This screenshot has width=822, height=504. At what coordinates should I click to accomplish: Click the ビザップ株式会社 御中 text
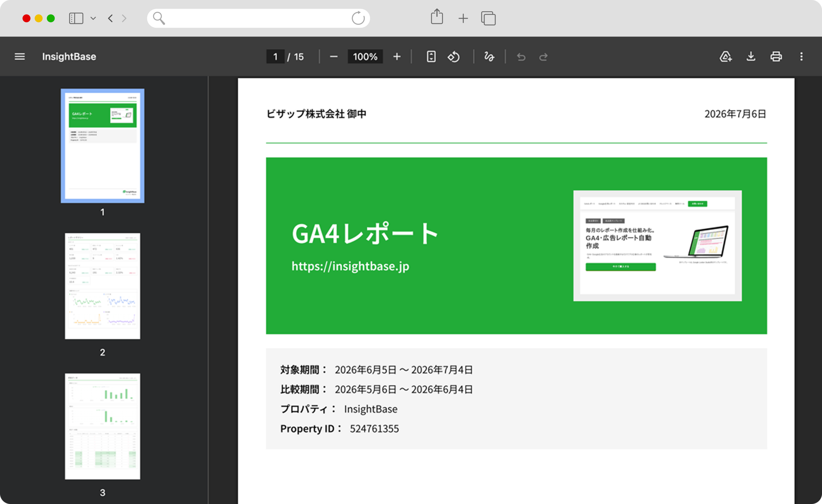tap(316, 114)
